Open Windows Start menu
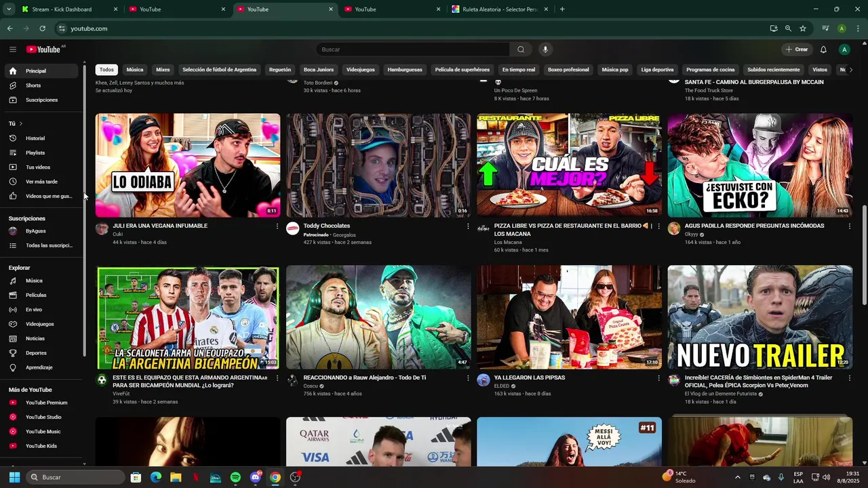Screen dimensions: 868x488 (14, 477)
